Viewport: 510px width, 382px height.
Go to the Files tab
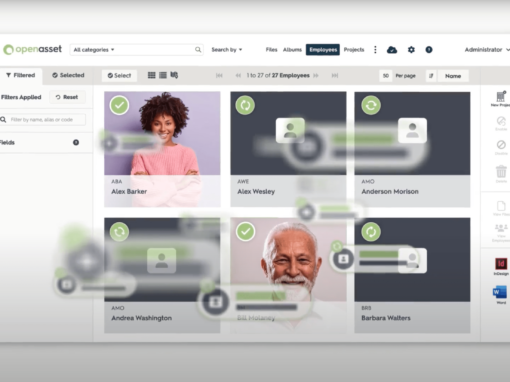[x=271, y=50]
